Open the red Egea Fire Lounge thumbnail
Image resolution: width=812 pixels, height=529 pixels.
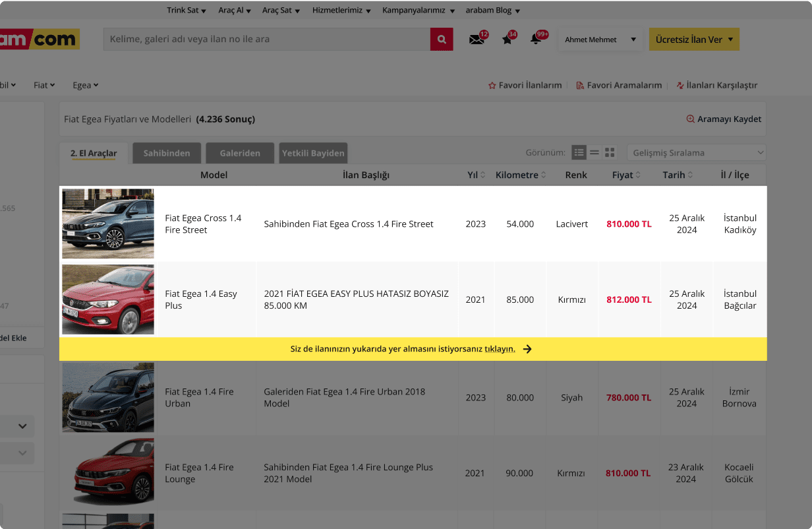[x=108, y=473]
